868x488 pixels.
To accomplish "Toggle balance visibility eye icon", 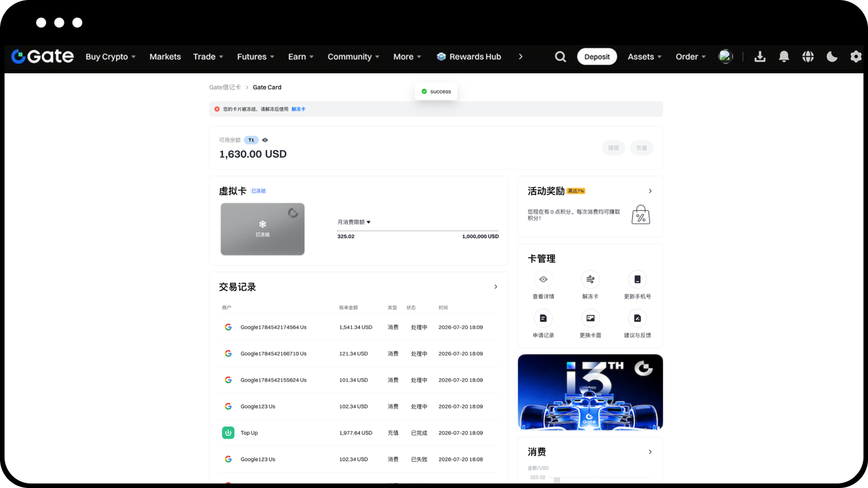I will [x=265, y=140].
